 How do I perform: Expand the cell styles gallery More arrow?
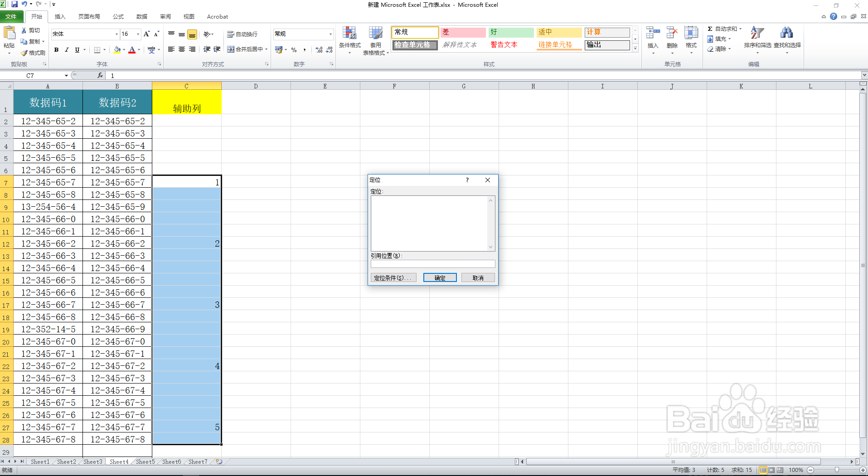[635, 48]
